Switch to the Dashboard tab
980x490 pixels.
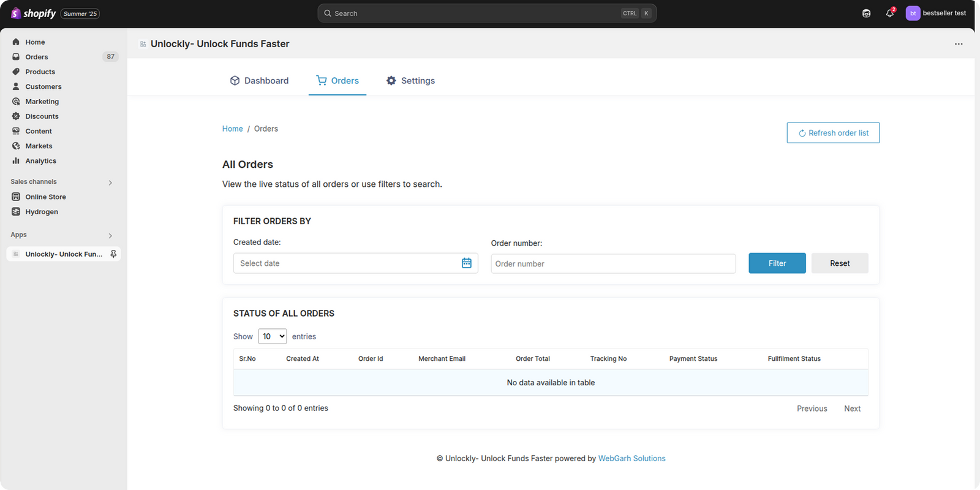tap(259, 81)
